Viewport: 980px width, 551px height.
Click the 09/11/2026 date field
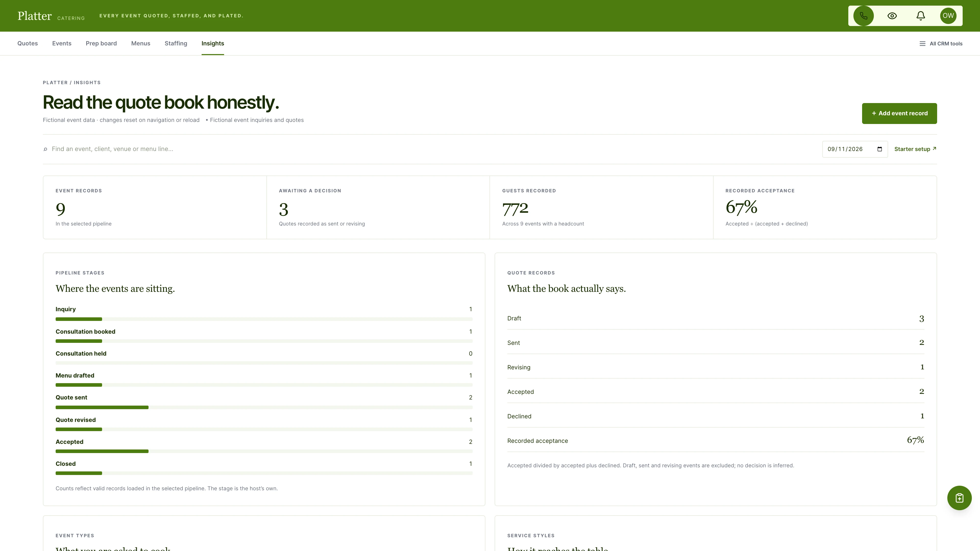click(855, 149)
